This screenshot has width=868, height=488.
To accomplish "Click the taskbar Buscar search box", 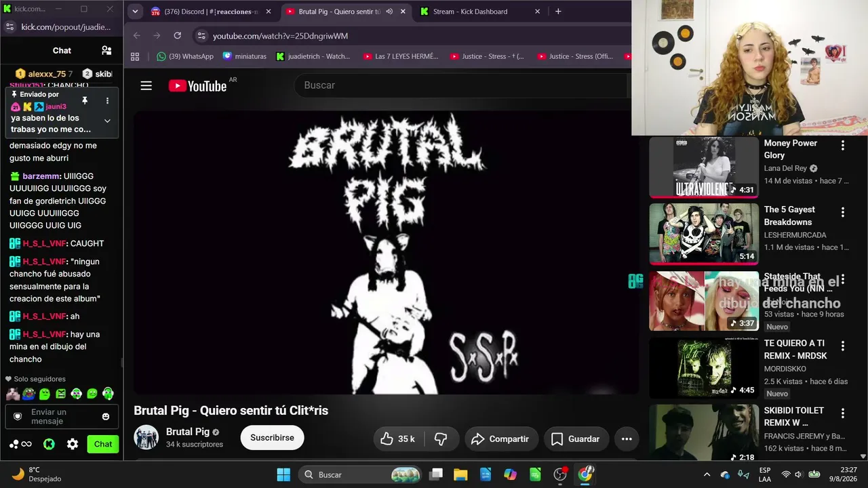I will click(x=361, y=474).
